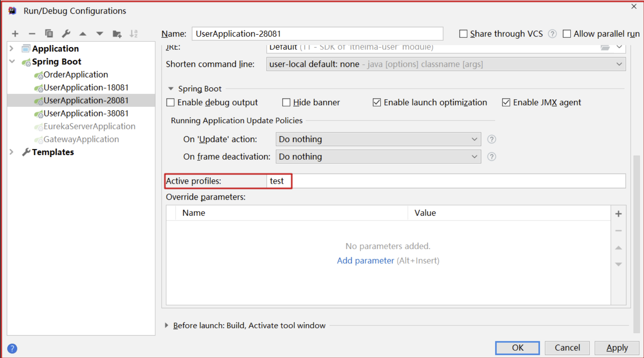This screenshot has height=358, width=644.
Task: Open edit templates wrench icon
Action: point(66,33)
